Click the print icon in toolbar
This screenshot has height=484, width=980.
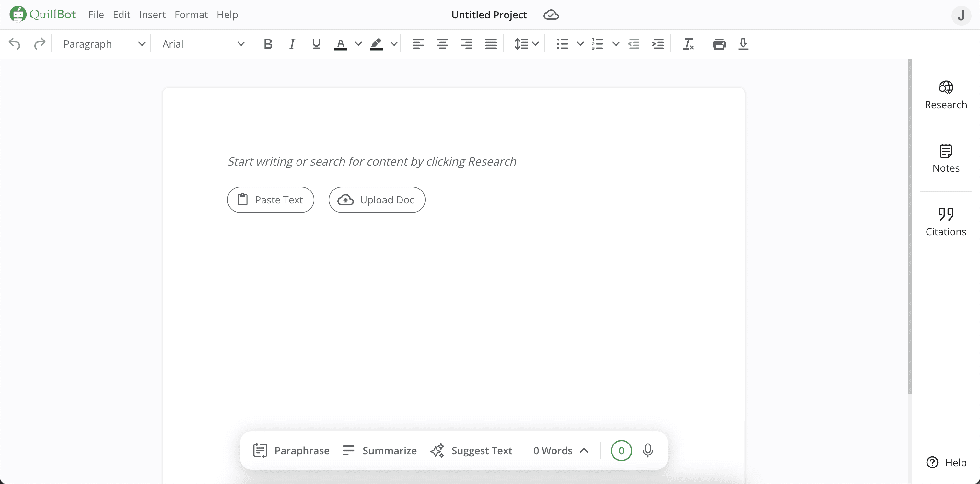[719, 44]
